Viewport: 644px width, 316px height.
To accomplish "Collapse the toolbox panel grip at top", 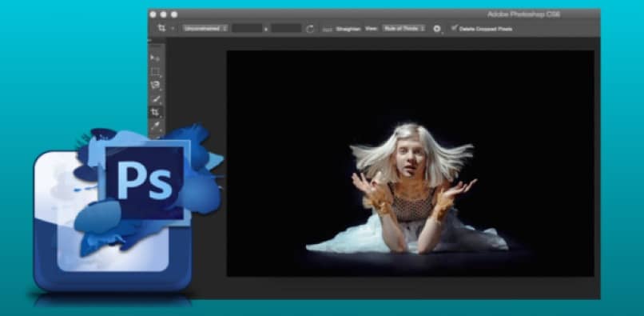I will [150, 41].
